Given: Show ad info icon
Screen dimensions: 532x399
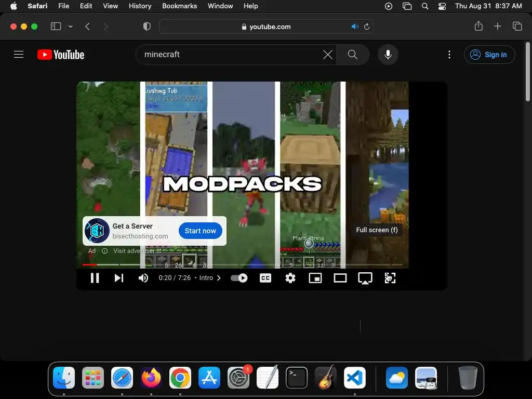Looking at the screenshot, I should [105, 251].
